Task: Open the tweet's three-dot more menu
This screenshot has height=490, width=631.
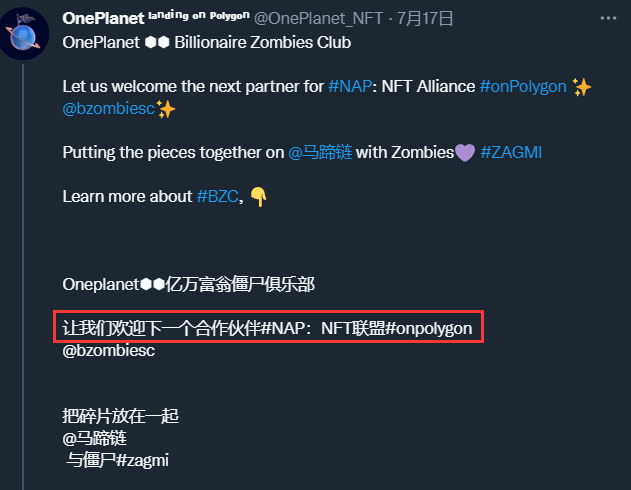Action: (606, 18)
